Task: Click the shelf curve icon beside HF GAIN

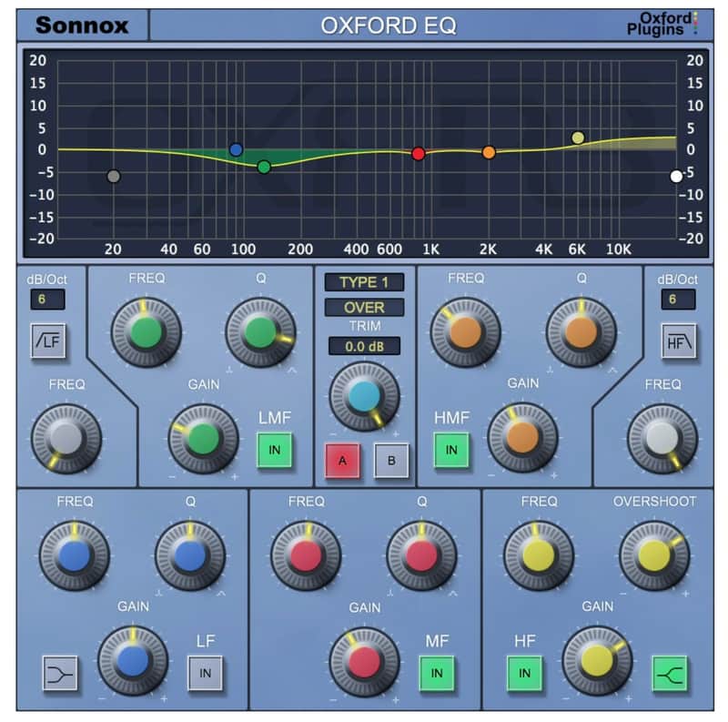Action: point(669,674)
